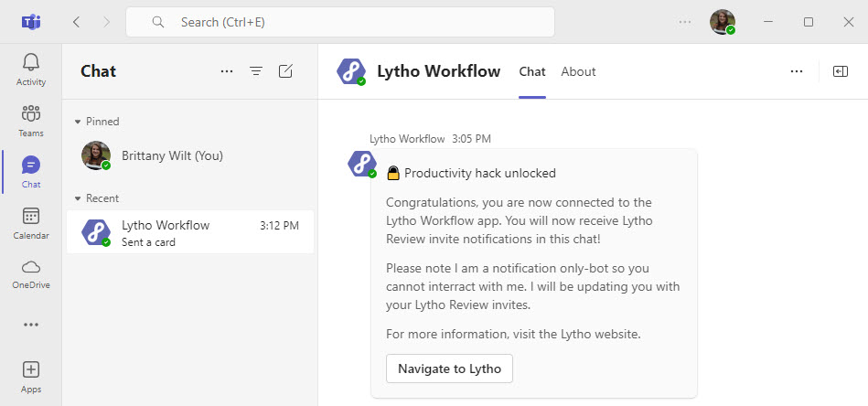This screenshot has height=406, width=868.
Task: Open the chat in side panel icon
Action: point(841,71)
